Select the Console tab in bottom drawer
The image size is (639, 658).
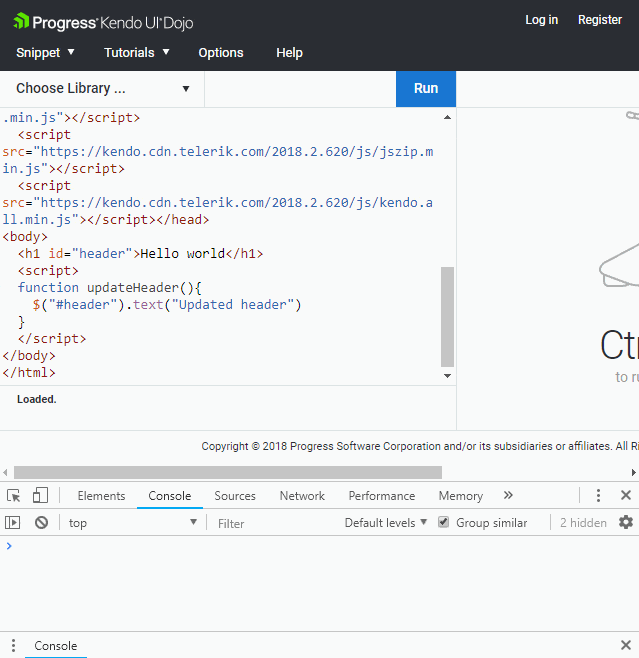[55, 645]
